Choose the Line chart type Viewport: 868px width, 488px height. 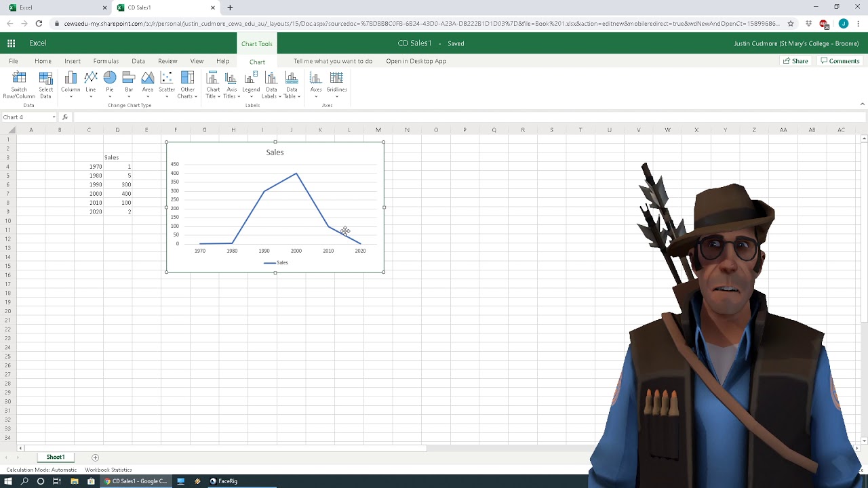[x=91, y=85]
